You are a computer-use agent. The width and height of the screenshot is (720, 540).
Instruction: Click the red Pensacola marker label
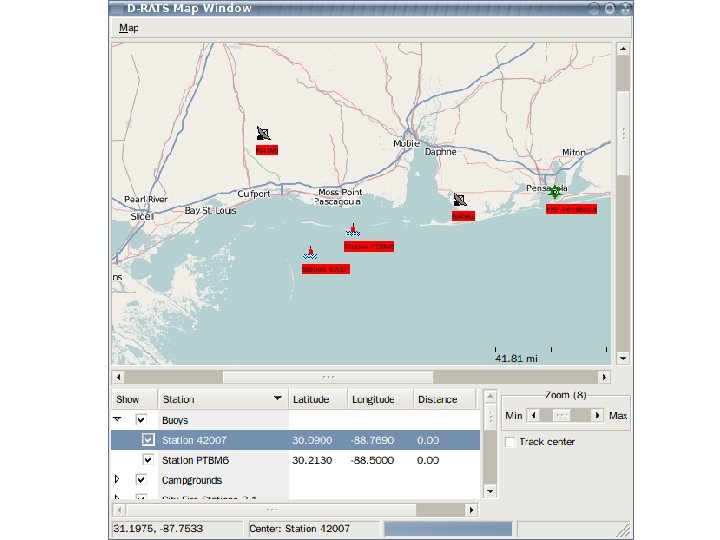tap(571, 209)
